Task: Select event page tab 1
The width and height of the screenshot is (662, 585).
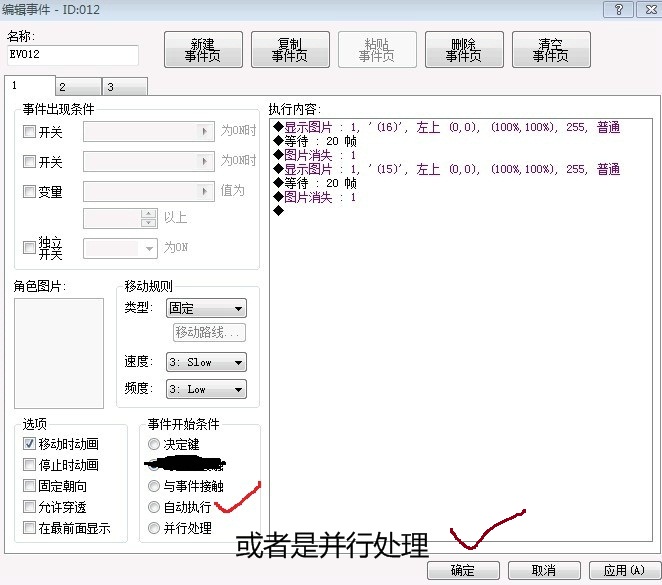Action: (30, 86)
